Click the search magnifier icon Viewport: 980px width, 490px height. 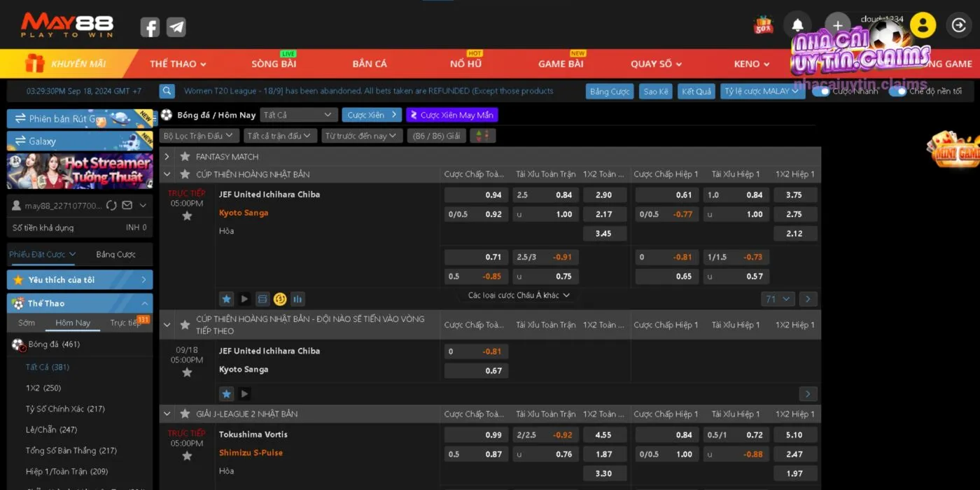(167, 91)
